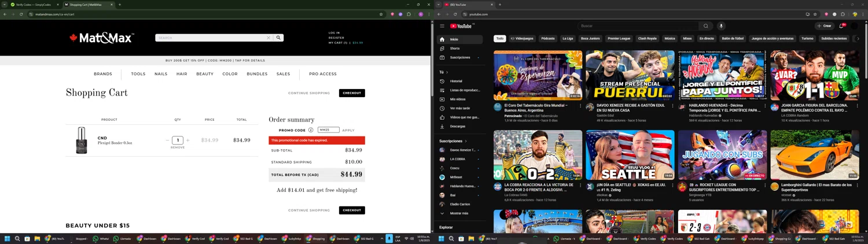The height and width of the screenshot is (244, 868).
Task: Click promo code input field
Action: (x=329, y=130)
